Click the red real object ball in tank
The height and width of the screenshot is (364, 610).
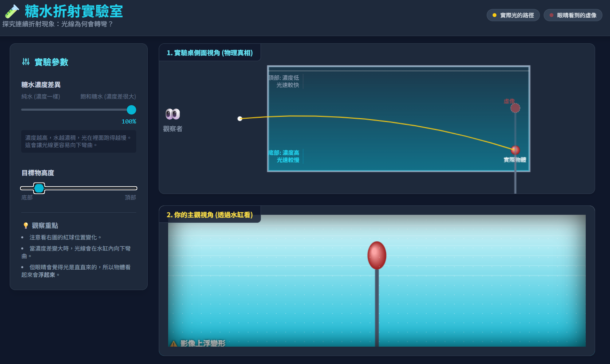(515, 150)
